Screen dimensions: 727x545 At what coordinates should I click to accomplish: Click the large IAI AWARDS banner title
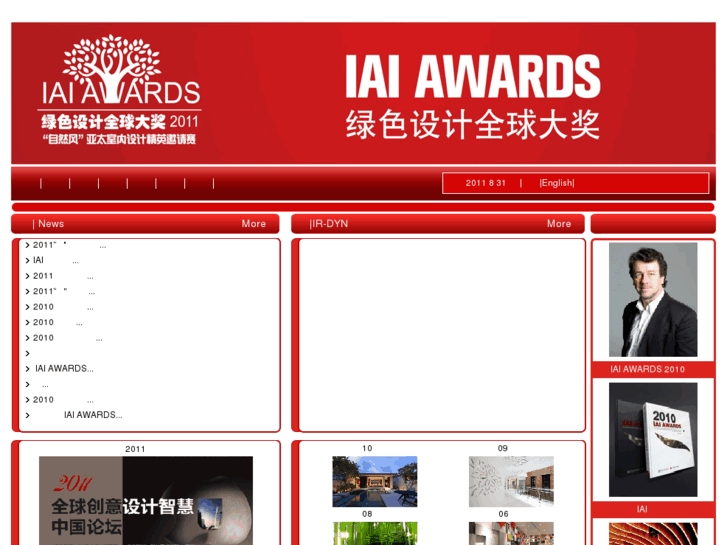tap(473, 76)
